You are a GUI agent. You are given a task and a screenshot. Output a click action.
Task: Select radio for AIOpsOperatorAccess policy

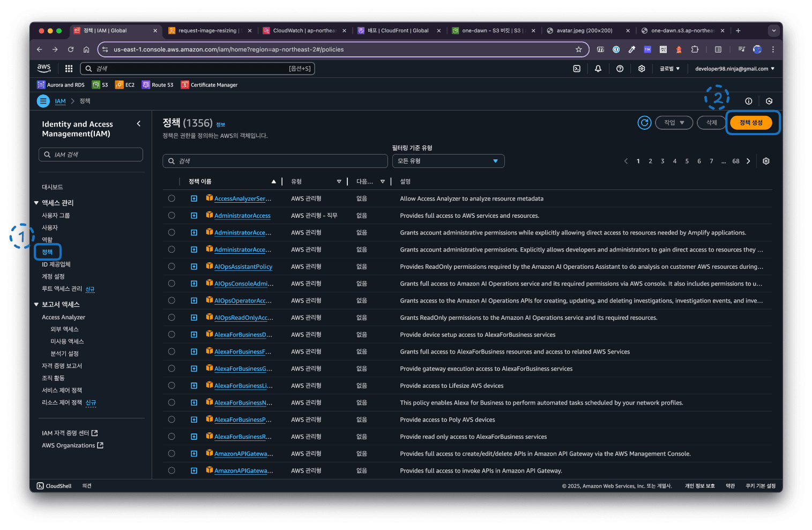coord(172,300)
